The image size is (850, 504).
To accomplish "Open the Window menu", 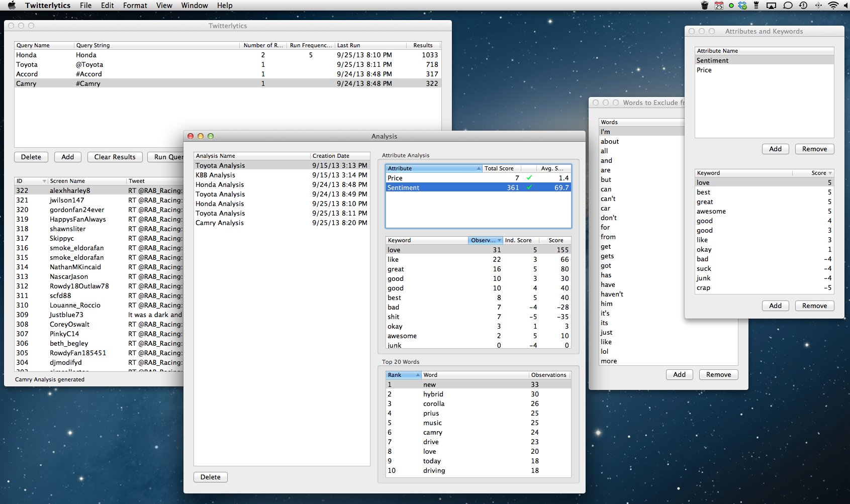I will (x=195, y=6).
